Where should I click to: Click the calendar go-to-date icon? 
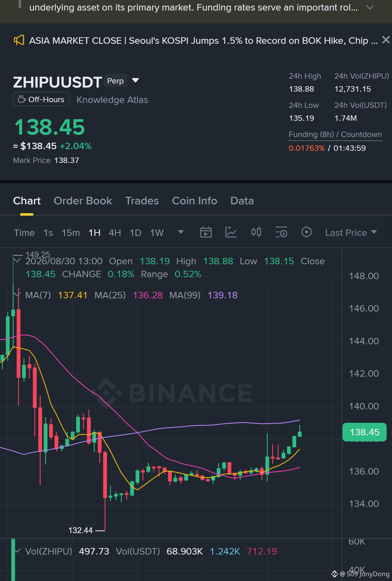coord(206,232)
